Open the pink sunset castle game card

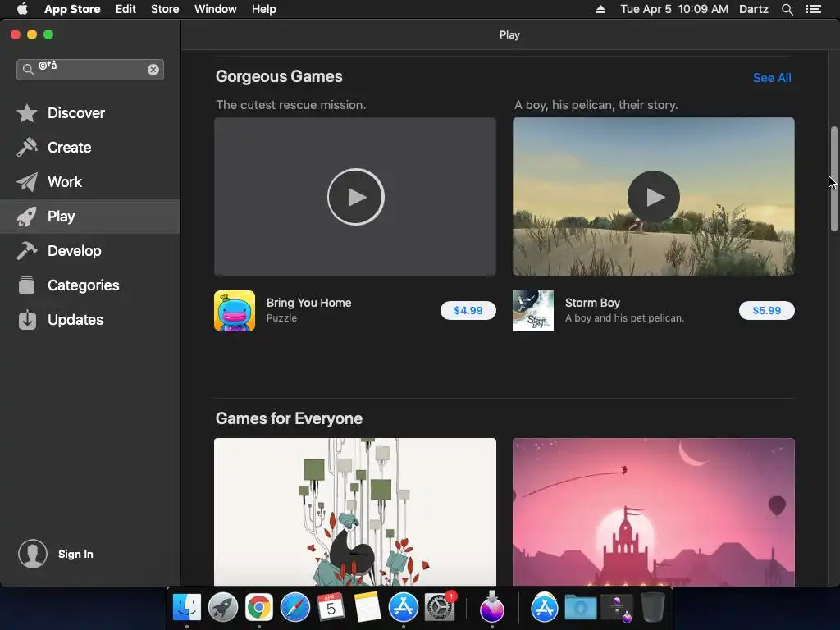pyautogui.click(x=654, y=512)
